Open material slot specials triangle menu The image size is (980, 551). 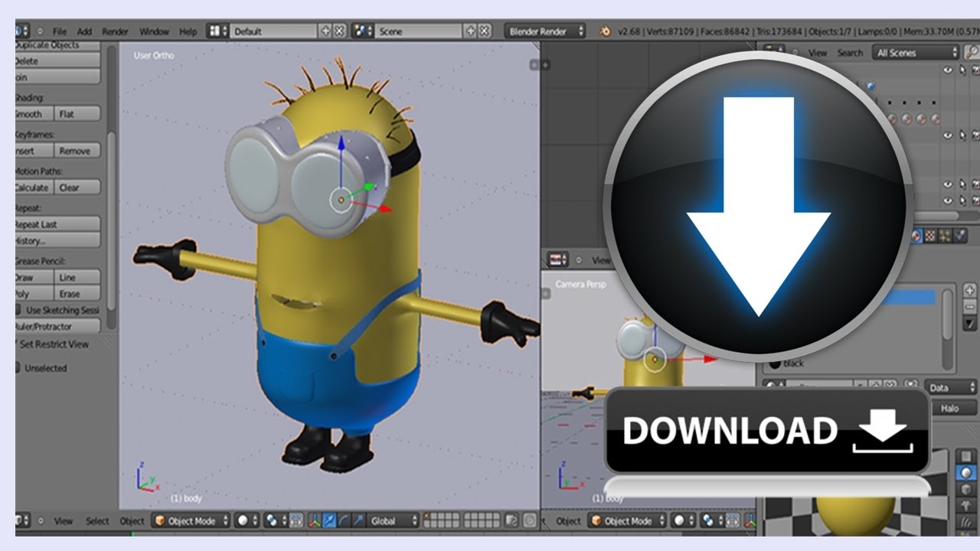pyautogui.click(x=969, y=323)
